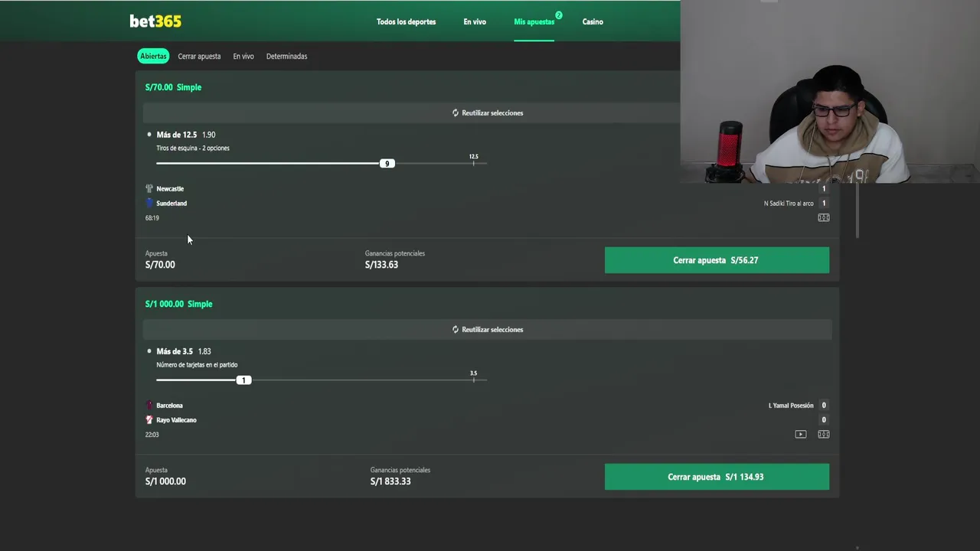Image resolution: width=980 pixels, height=551 pixels.
Task: Click the Barcelona team shirt icon
Action: 149,405
